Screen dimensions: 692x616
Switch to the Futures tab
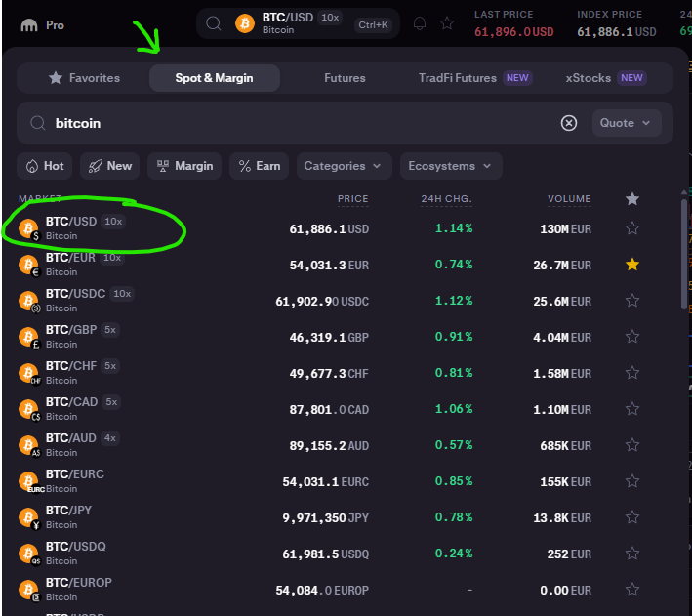coord(345,78)
